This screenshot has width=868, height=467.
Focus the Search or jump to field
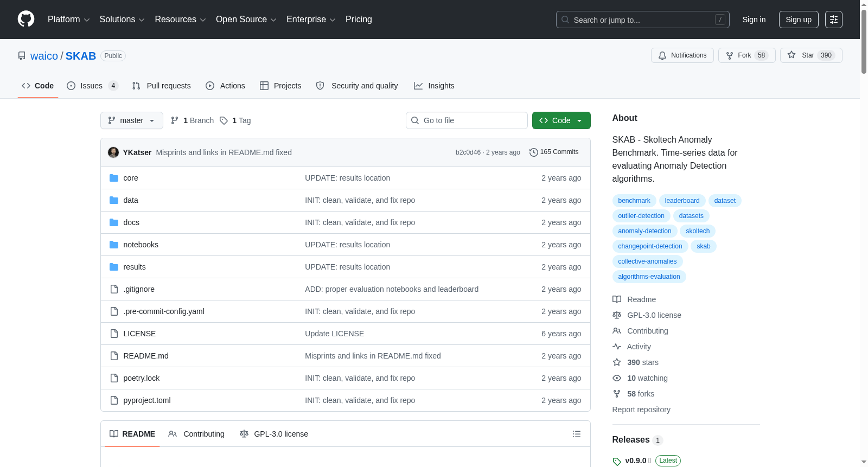643,20
